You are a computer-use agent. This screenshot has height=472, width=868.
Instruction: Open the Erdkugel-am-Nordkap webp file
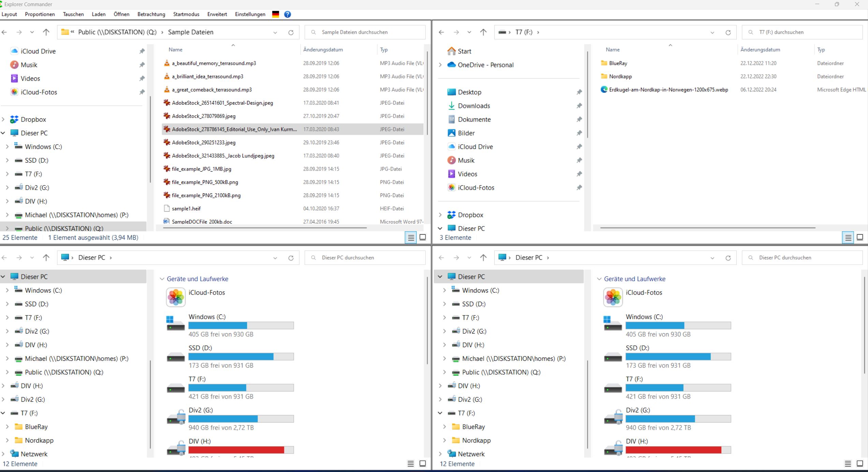[x=668, y=90]
